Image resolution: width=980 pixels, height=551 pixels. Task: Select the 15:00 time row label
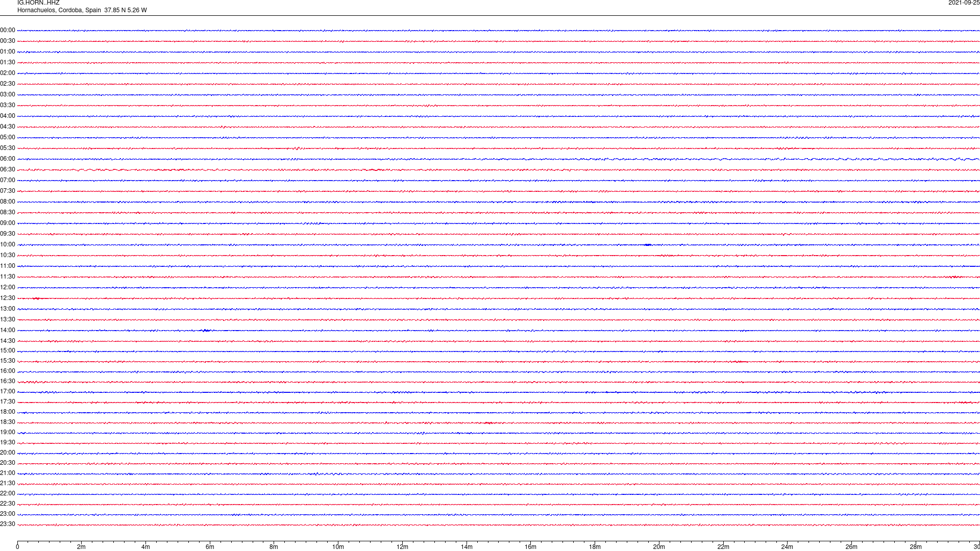(8, 350)
